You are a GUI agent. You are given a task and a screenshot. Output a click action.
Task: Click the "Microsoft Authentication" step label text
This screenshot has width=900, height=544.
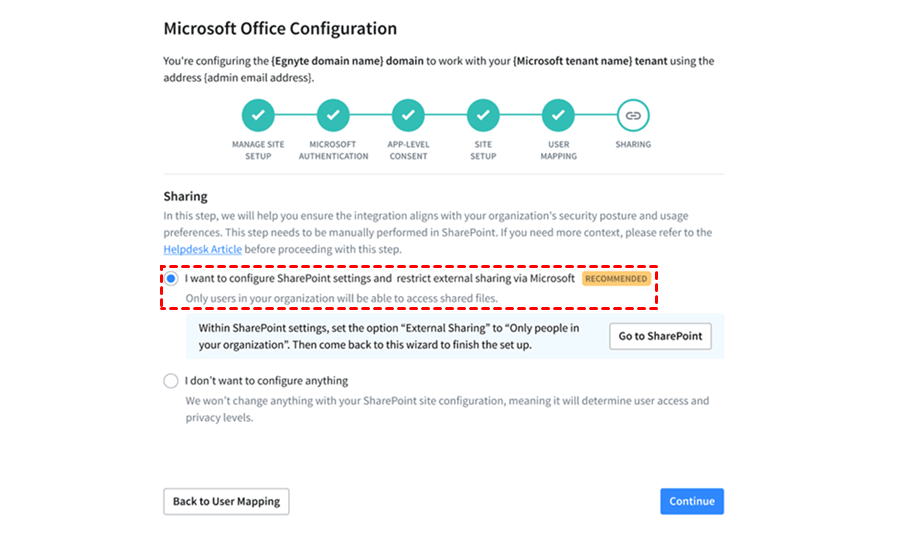333,150
